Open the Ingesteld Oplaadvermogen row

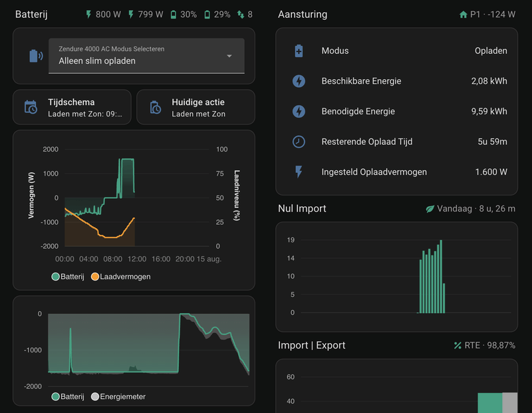point(396,172)
